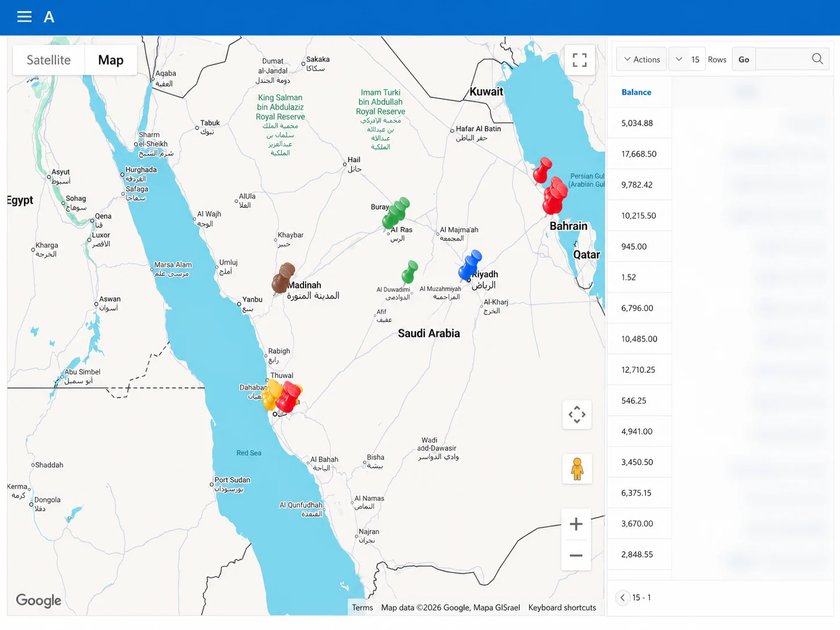Screen dimensions: 840x630
Task: Open the rows per page dropdown
Action: click(x=687, y=59)
